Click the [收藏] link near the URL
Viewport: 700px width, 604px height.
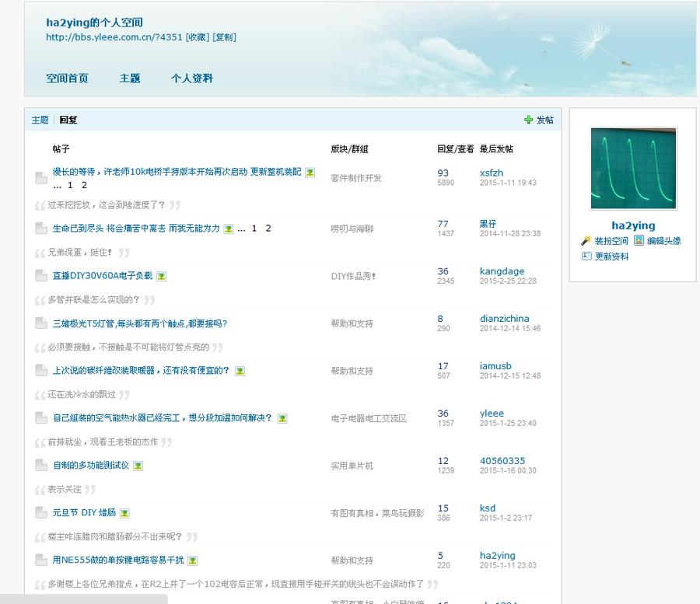(x=198, y=37)
